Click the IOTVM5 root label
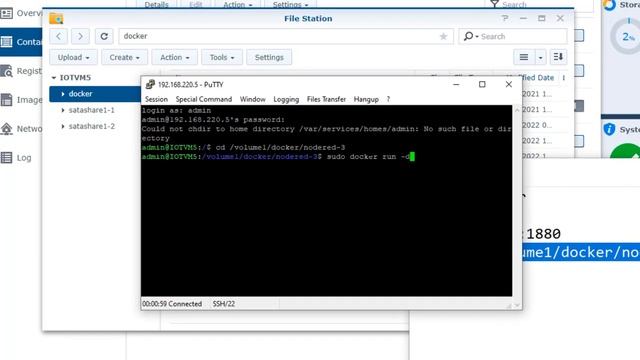The height and width of the screenshot is (360, 640). point(75,78)
